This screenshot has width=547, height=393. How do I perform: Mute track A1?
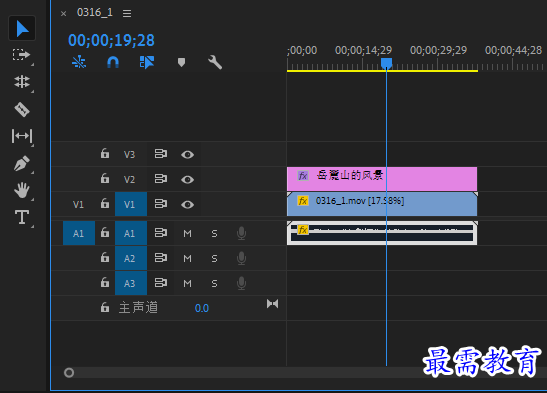point(187,233)
